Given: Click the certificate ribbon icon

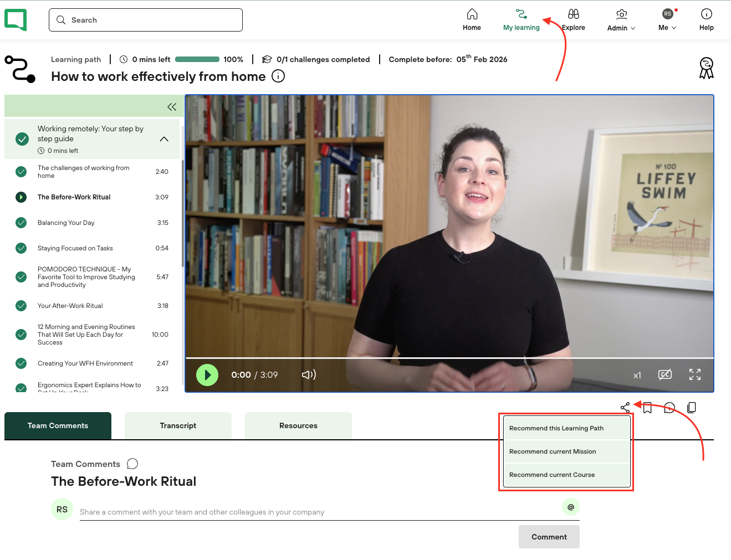Looking at the screenshot, I should (x=706, y=68).
